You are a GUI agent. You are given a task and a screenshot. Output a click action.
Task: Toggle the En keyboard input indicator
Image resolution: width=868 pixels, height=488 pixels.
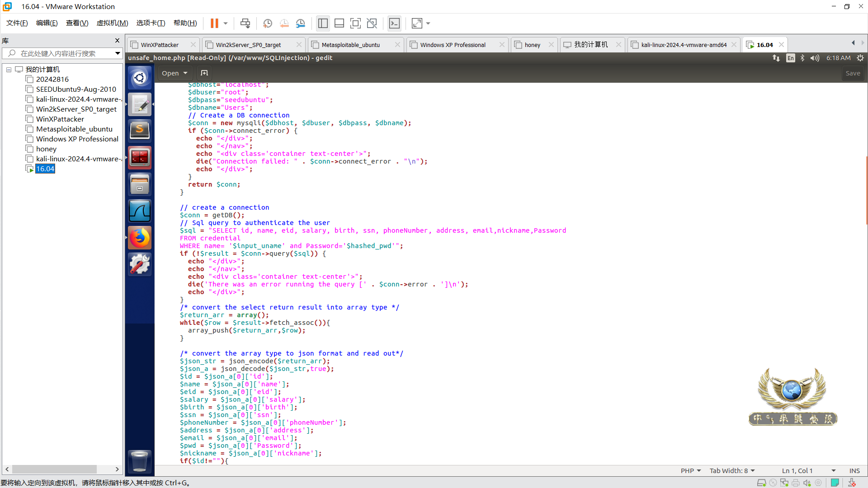(x=790, y=58)
